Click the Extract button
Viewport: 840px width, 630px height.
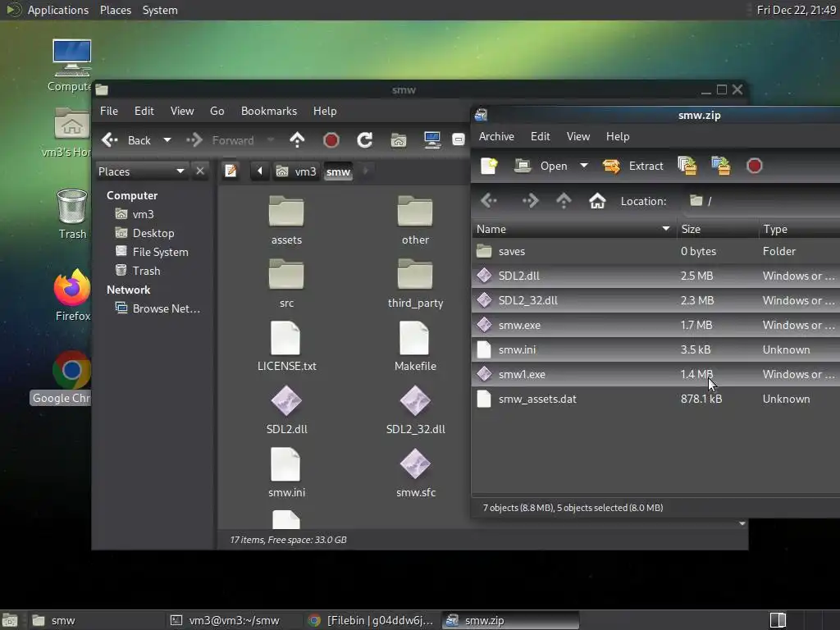(633, 166)
